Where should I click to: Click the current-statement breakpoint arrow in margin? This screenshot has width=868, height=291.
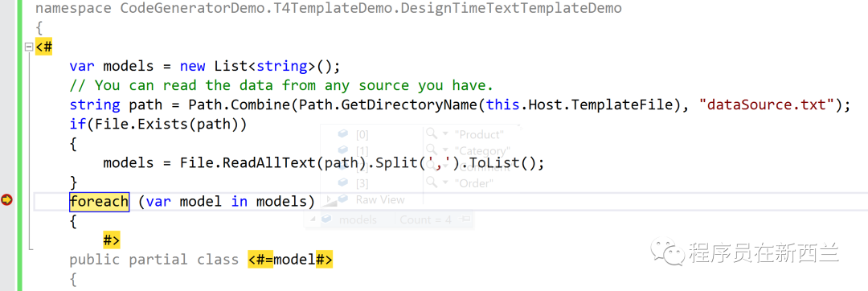6,199
